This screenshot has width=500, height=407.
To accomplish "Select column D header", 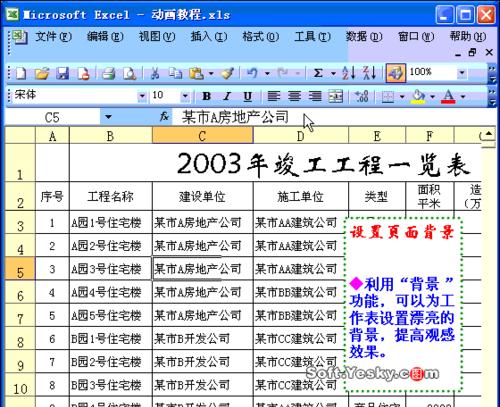I will tap(301, 136).
